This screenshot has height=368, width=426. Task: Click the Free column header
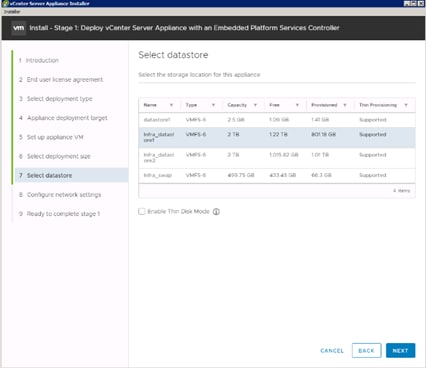(x=274, y=105)
